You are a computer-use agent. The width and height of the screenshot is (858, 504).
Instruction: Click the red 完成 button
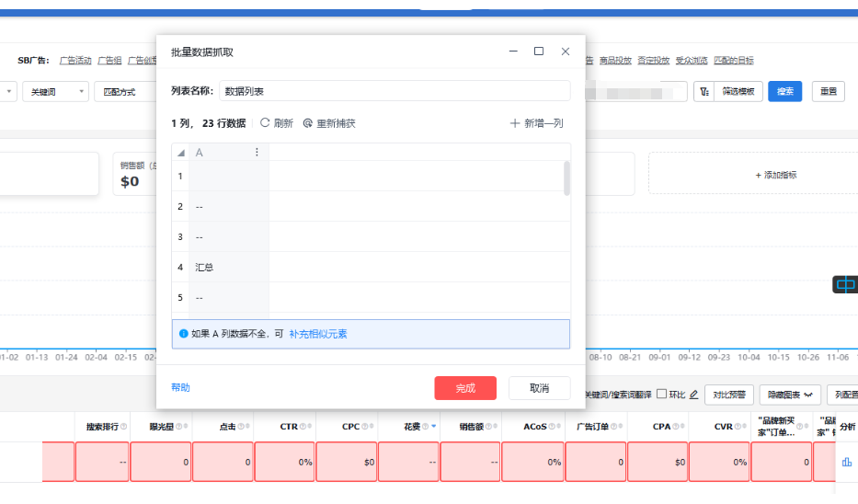(x=465, y=388)
